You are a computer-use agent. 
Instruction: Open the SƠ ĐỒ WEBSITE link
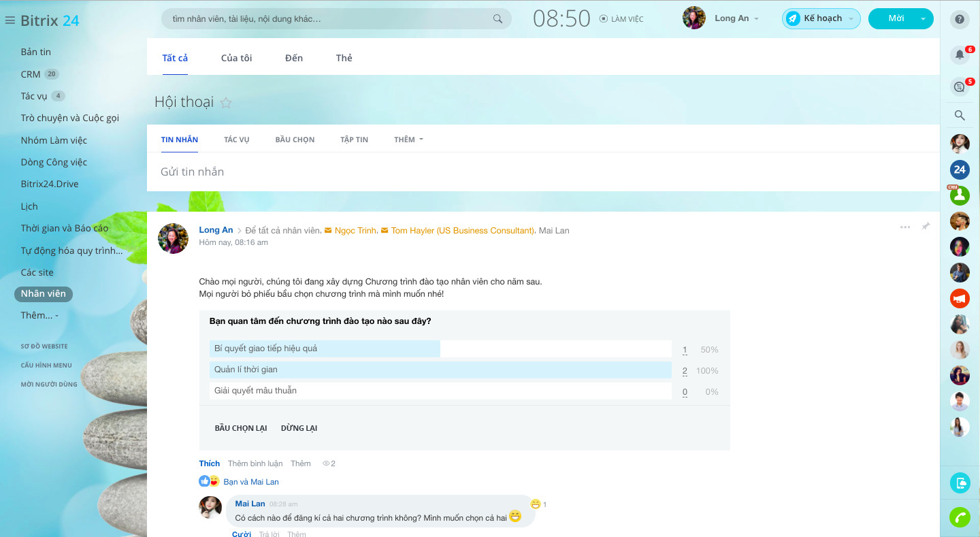tap(44, 346)
